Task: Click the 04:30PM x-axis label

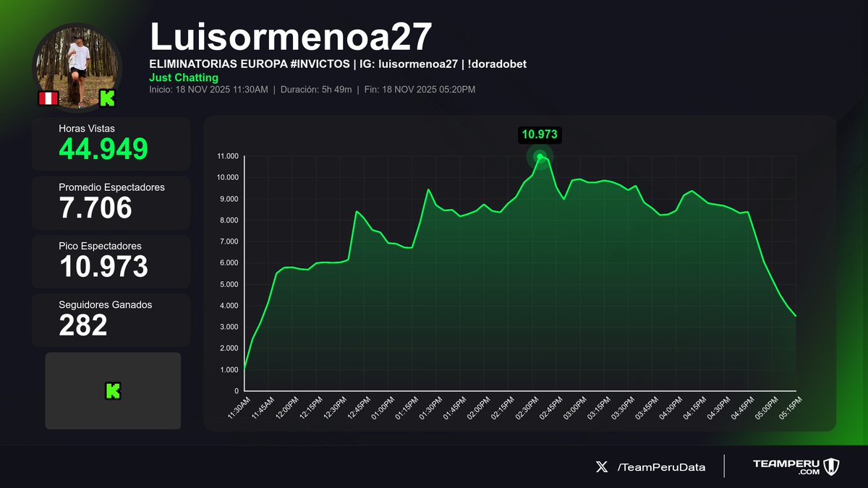Action: click(x=720, y=407)
